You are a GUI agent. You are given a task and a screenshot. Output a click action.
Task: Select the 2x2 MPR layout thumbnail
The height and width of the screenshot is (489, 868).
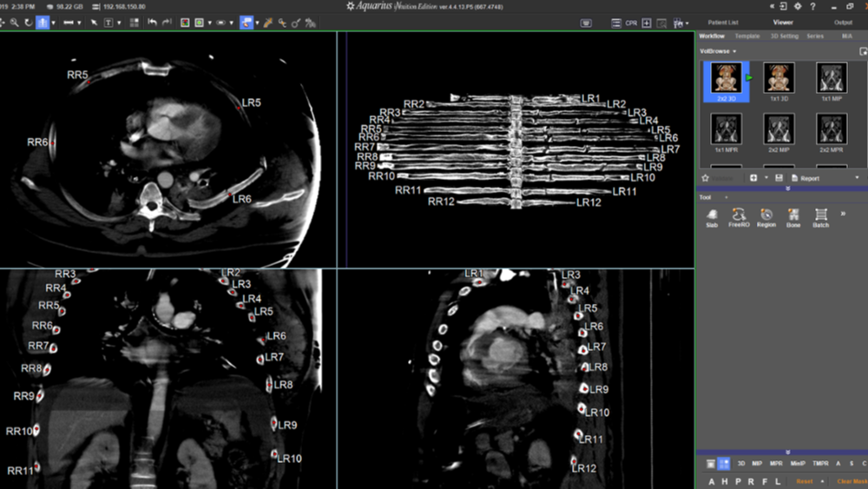pyautogui.click(x=832, y=134)
